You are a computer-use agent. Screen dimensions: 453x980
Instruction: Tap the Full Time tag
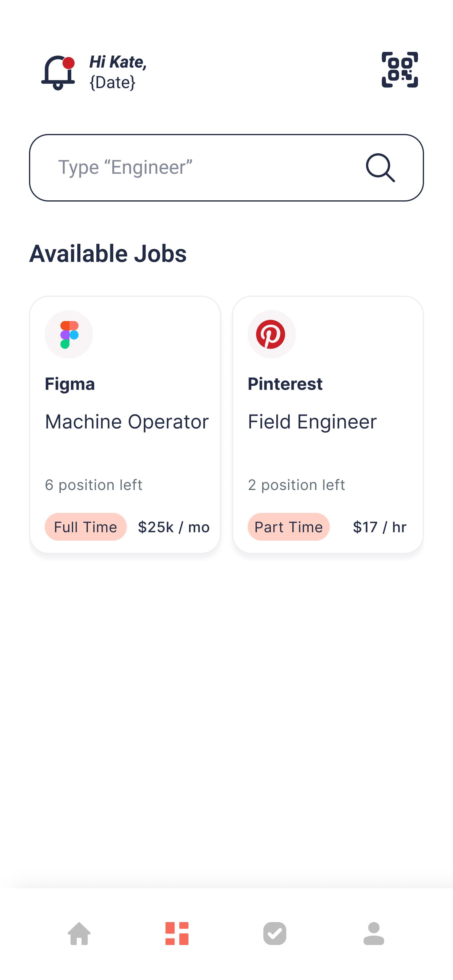click(86, 527)
